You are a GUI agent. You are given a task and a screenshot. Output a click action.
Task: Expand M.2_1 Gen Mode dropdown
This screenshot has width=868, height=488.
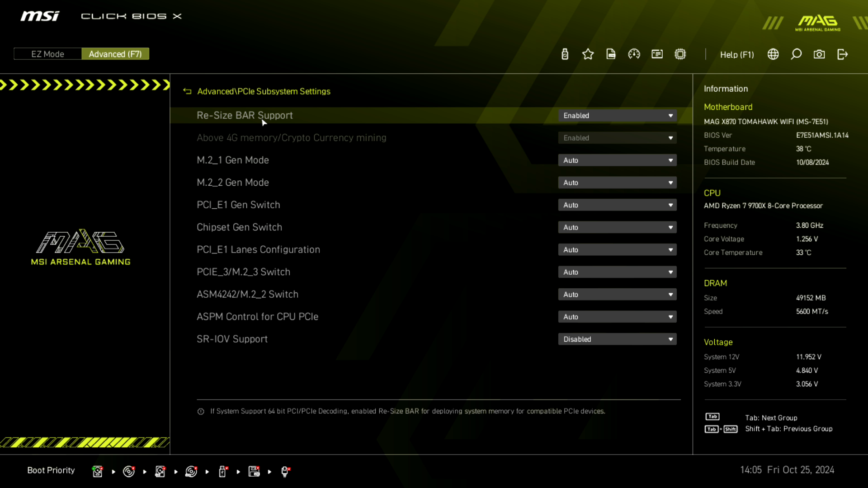[x=617, y=160]
